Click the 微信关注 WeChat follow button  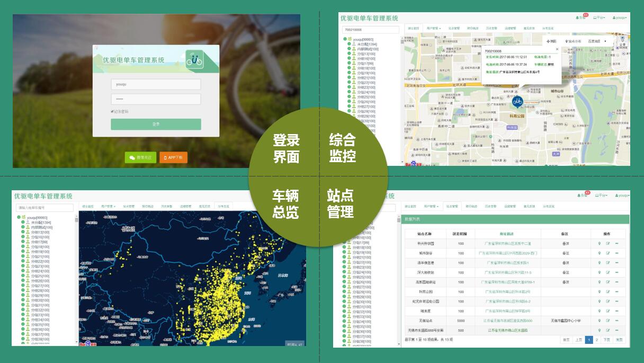(140, 157)
